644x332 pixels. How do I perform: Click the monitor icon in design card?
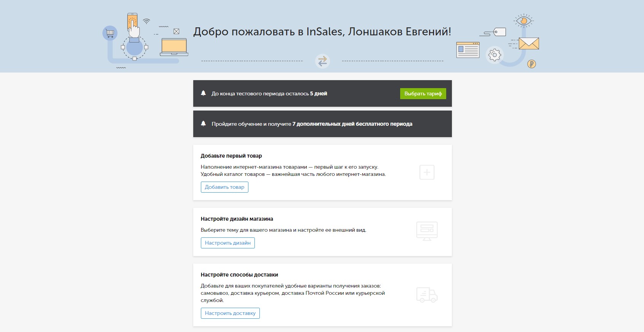click(x=427, y=231)
